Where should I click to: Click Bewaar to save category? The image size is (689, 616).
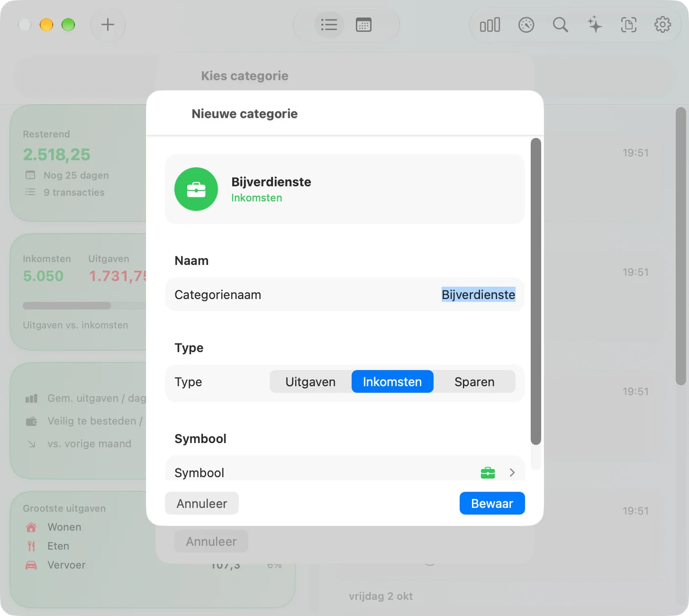(492, 503)
